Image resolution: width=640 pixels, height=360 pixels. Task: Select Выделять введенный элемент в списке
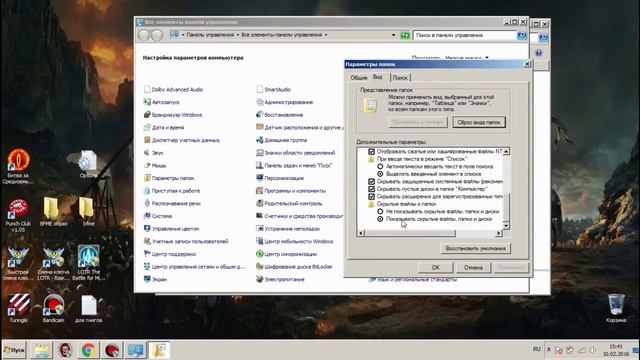click(380, 174)
